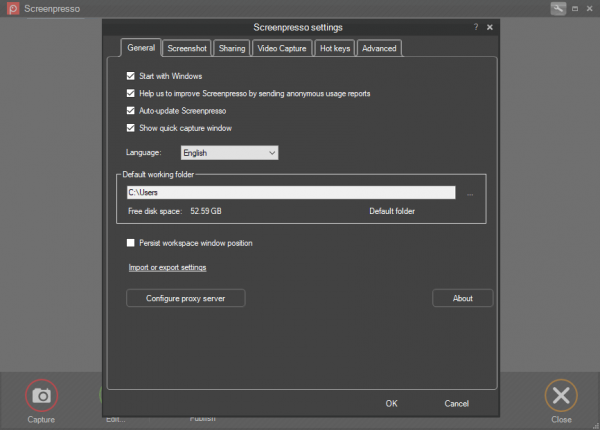
Task: Open the Video Capture tab
Action: point(281,48)
